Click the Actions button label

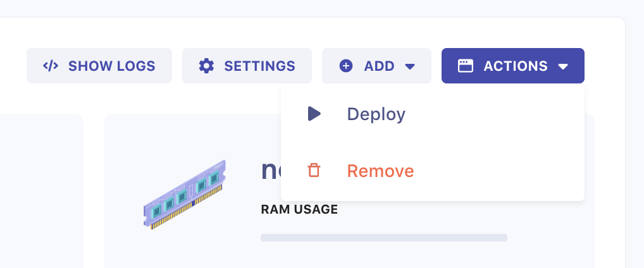pyautogui.click(x=515, y=66)
